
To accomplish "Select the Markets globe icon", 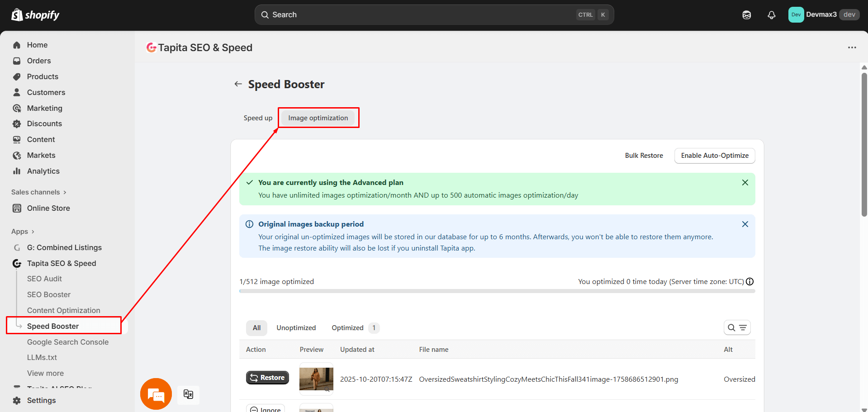I will (17, 155).
